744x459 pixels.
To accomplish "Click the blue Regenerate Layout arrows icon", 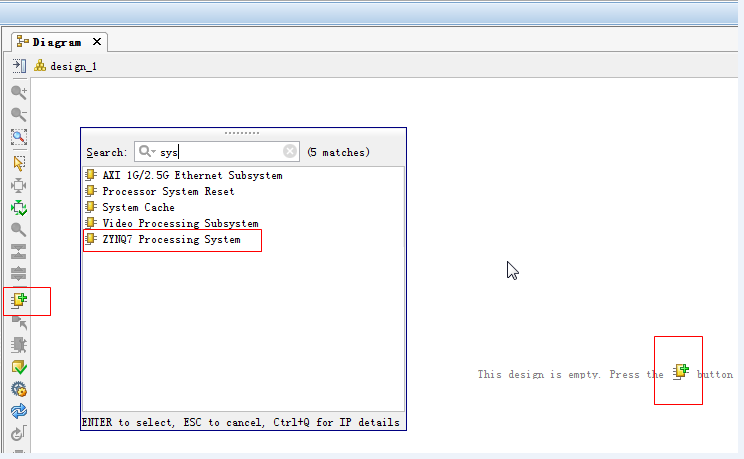I will tap(18, 412).
